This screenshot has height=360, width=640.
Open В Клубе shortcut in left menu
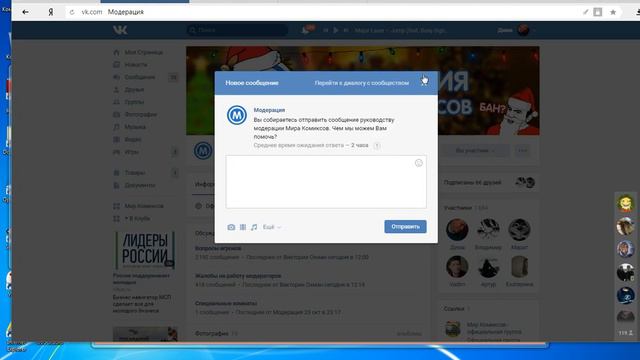click(x=137, y=219)
